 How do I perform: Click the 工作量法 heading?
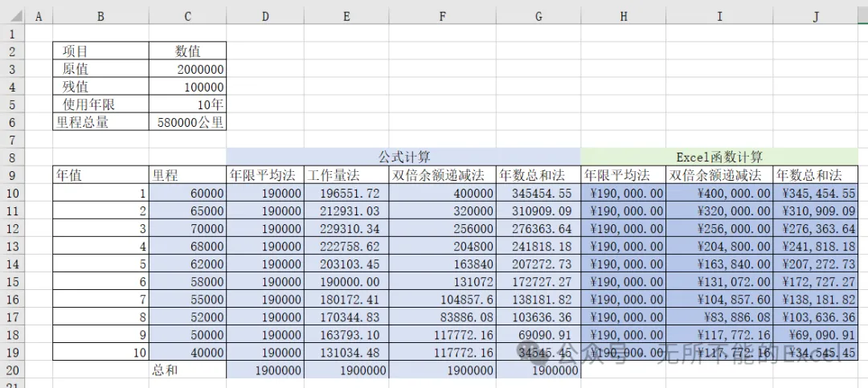tap(346, 175)
